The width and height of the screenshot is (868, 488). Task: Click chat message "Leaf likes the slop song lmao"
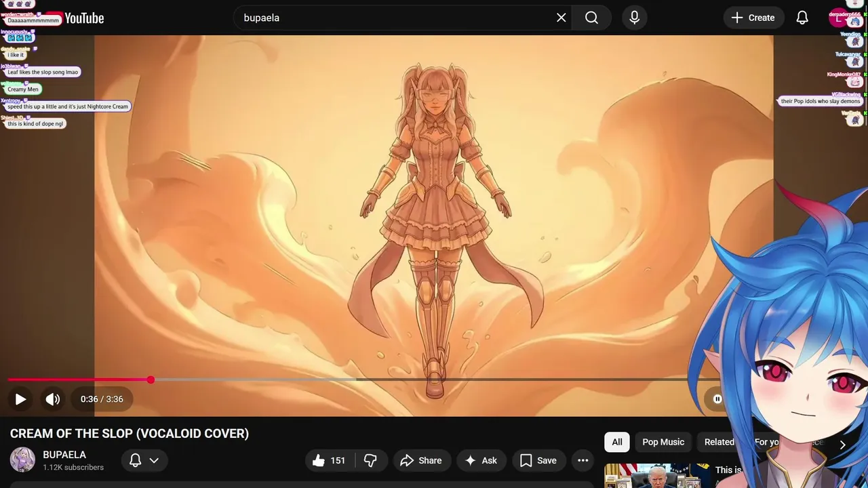tap(43, 72)
